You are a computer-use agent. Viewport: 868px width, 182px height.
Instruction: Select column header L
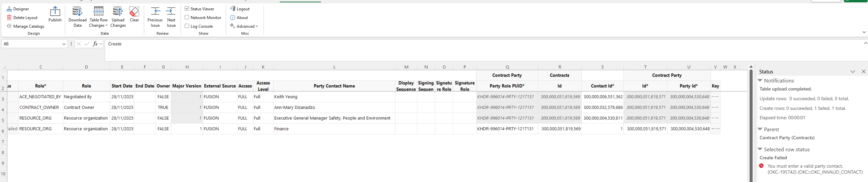pos(334,67)
